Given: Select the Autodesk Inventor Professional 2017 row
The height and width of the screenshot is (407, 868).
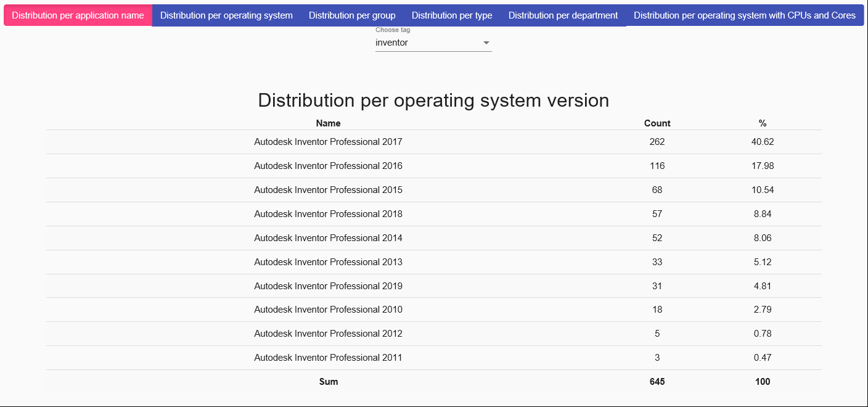Looking at the screenshot, I should (x=328, y=142).
